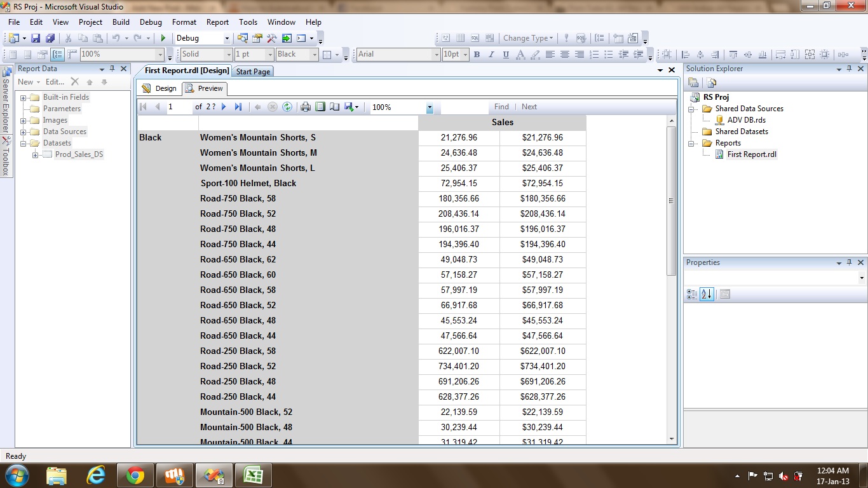Screen dimensions: 868x488
Task: Click the Start Debugging green arrow
Action: click(x=163, y=38)
